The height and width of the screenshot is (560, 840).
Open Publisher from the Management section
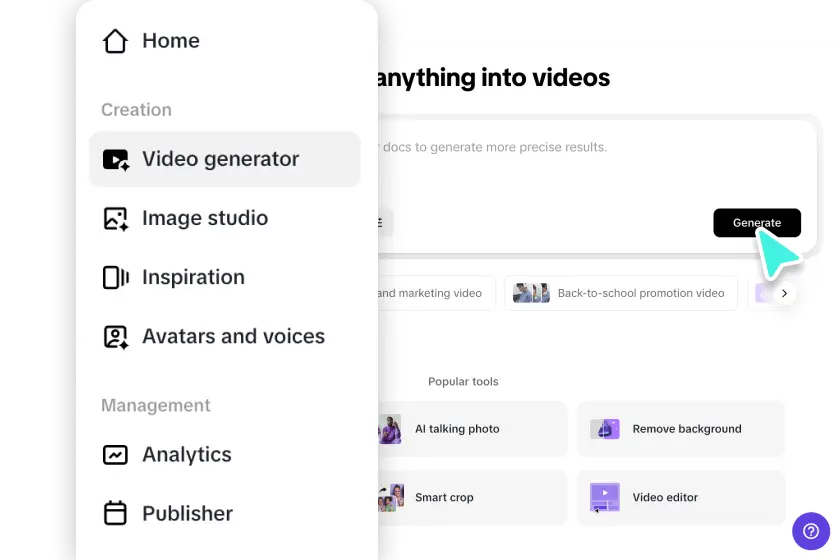click(x=187, y=514)
